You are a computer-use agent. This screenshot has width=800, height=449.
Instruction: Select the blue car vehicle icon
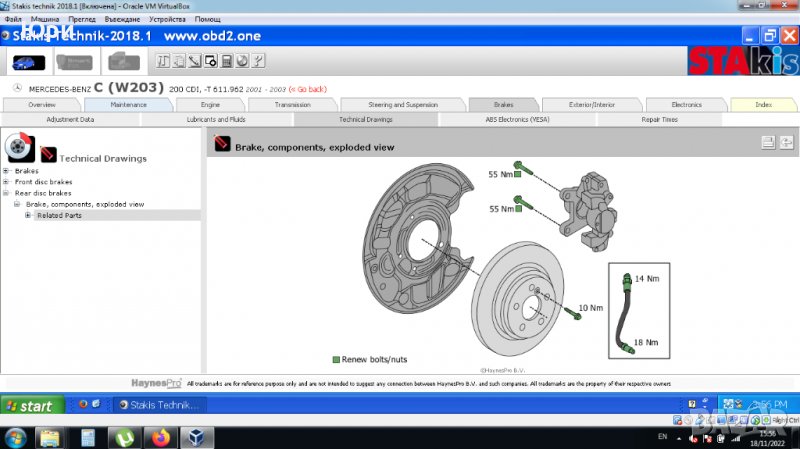26,62
